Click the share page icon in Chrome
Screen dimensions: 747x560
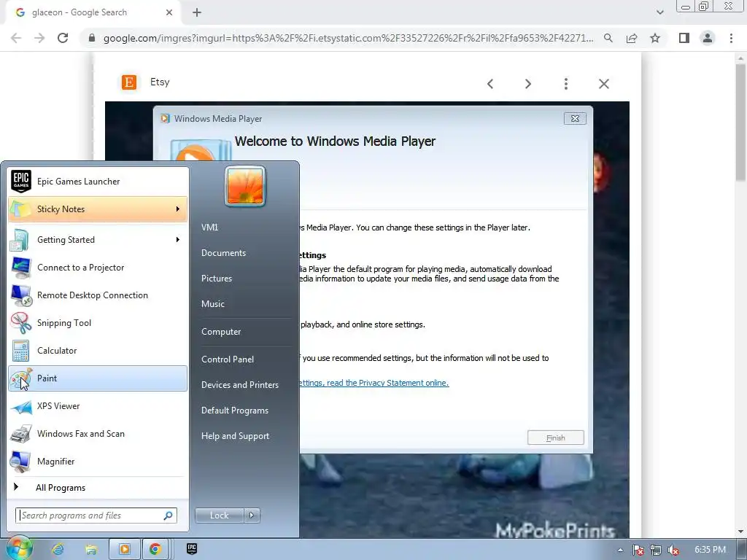(632, 38)
